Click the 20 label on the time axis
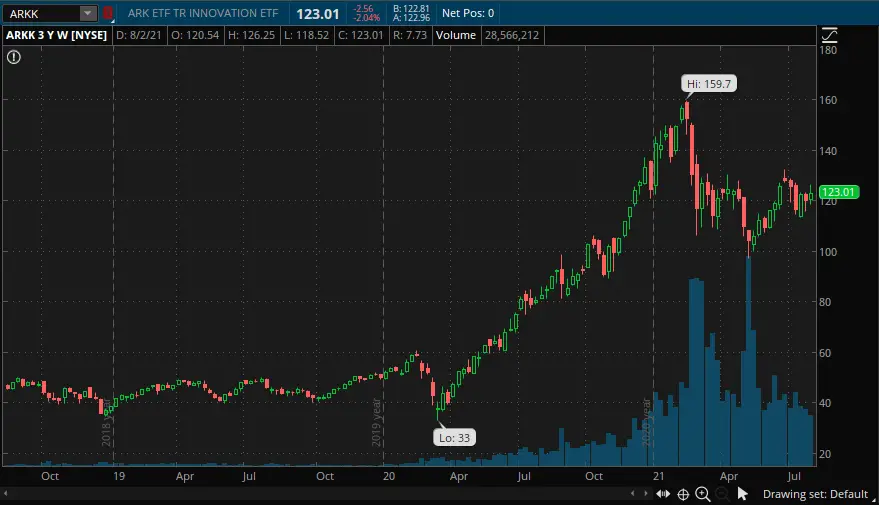The height and width of the screenshot is (505, 879). coord(388,476)
